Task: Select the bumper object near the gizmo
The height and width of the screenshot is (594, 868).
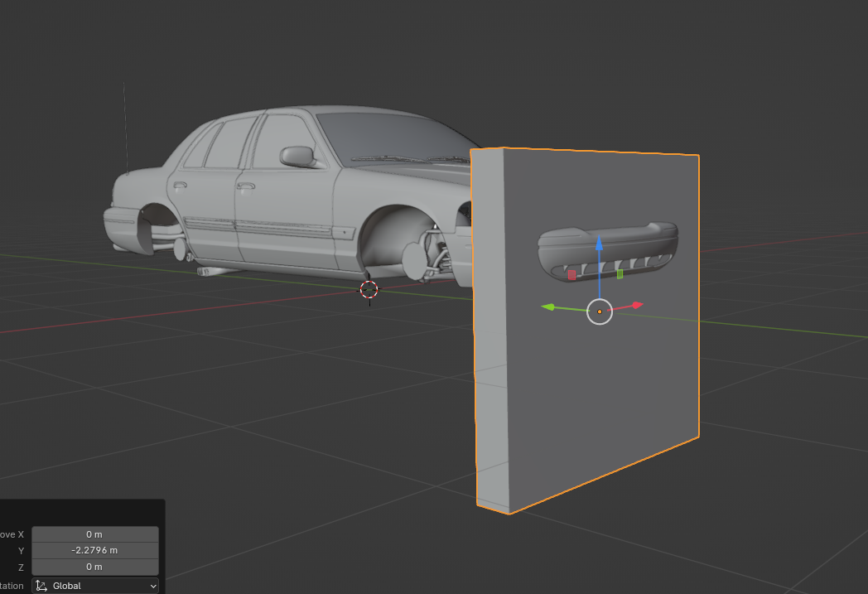Action: [x=608, y=252]
